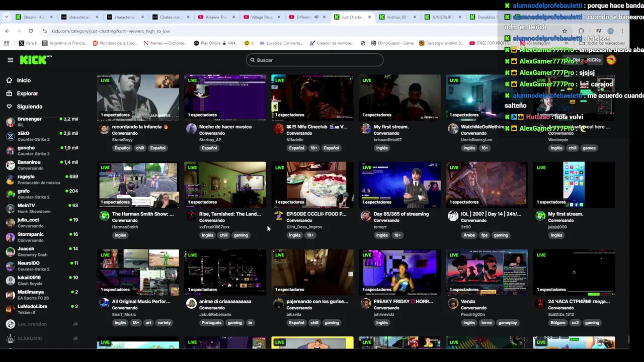The image size is (644, 362).
Task: Click Juacoh Geometry Dash sidebar entry
Action: pos(41,251)
